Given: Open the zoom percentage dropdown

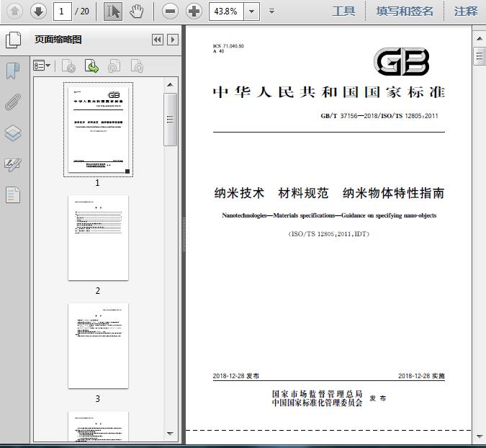Looking at the screenshot, I should [251, 11].
